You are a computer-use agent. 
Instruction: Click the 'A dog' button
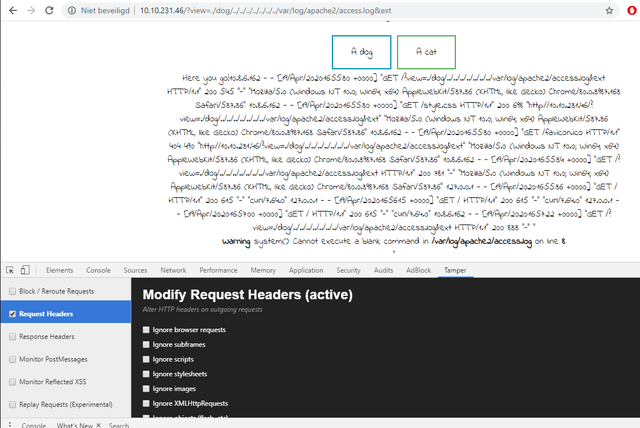pos(362,52)
